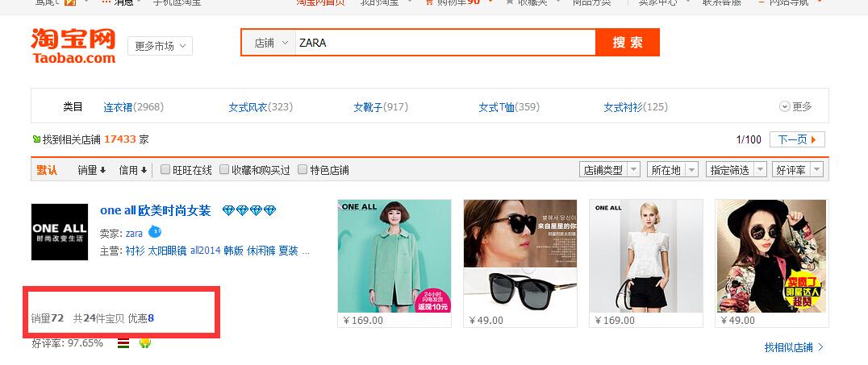This screenshot has height=365, width=868.
Task: Open the ONE ALL shop logo image
Action: pos(60,232)
